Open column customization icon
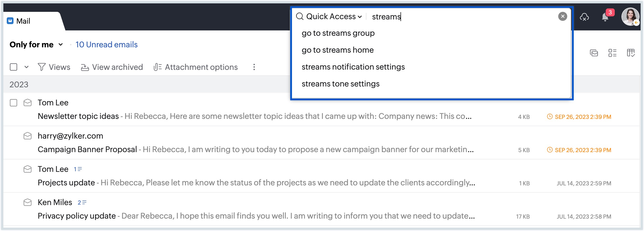This screenshot has height=231, width=644. (x=631, y=53)
